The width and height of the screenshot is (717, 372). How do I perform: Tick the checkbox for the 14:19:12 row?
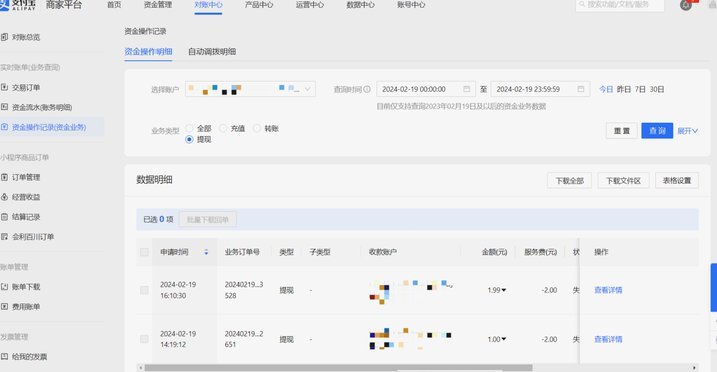pos(144,339)
